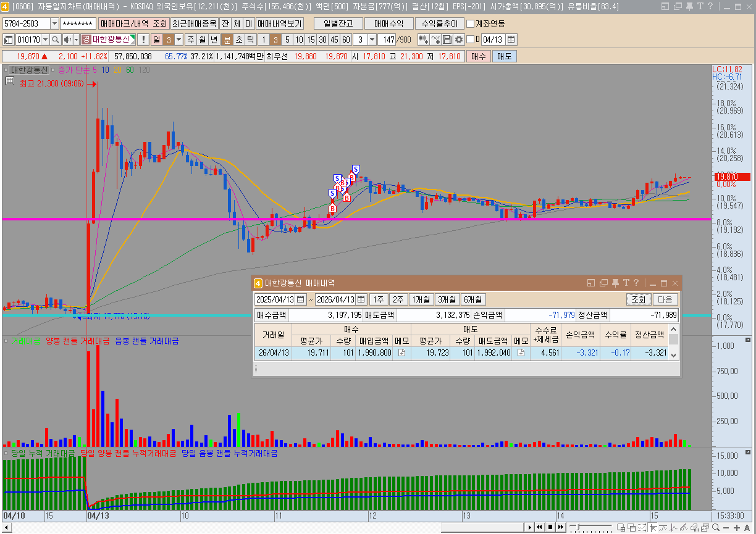Open the 수익률추이 tab button

[439, 23]
